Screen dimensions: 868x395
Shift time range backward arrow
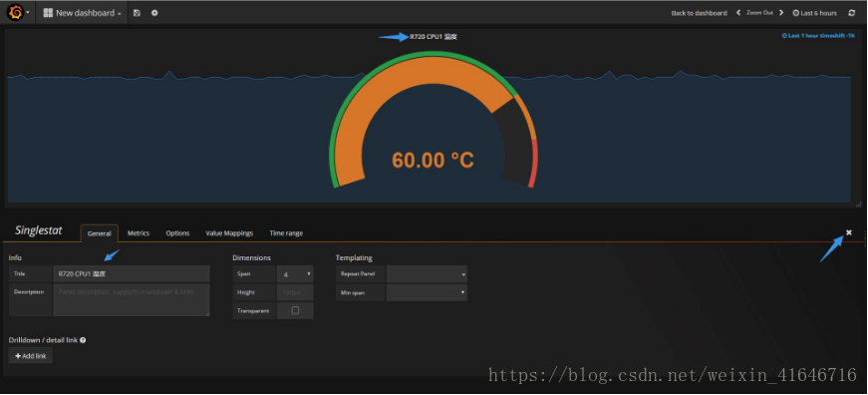coord(737,13)
